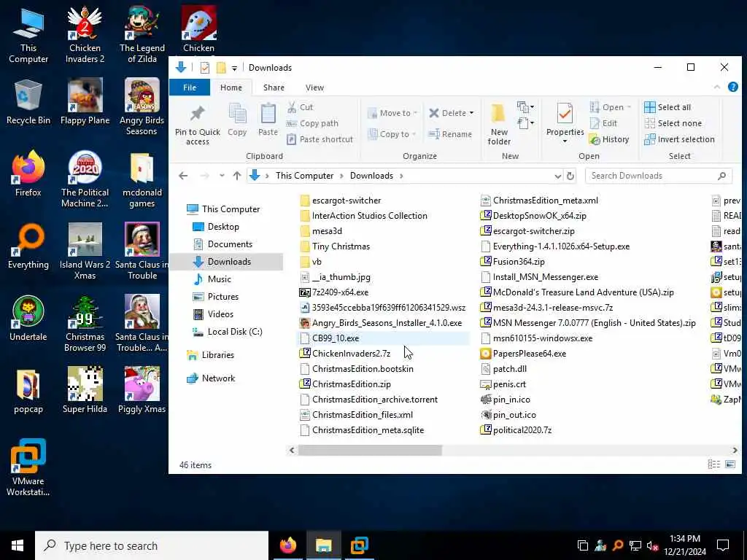Open the Copy to dropdown
Image resolution: width=747 pixels, height=560 pixels.
tap(392, 134)
